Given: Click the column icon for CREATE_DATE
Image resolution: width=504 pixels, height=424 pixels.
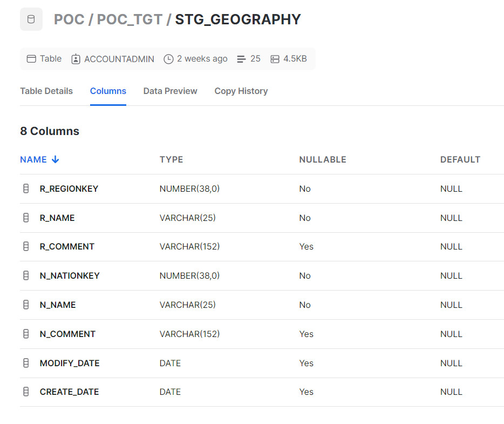Looking at the screenshot, I should click(x=26, y=392).
